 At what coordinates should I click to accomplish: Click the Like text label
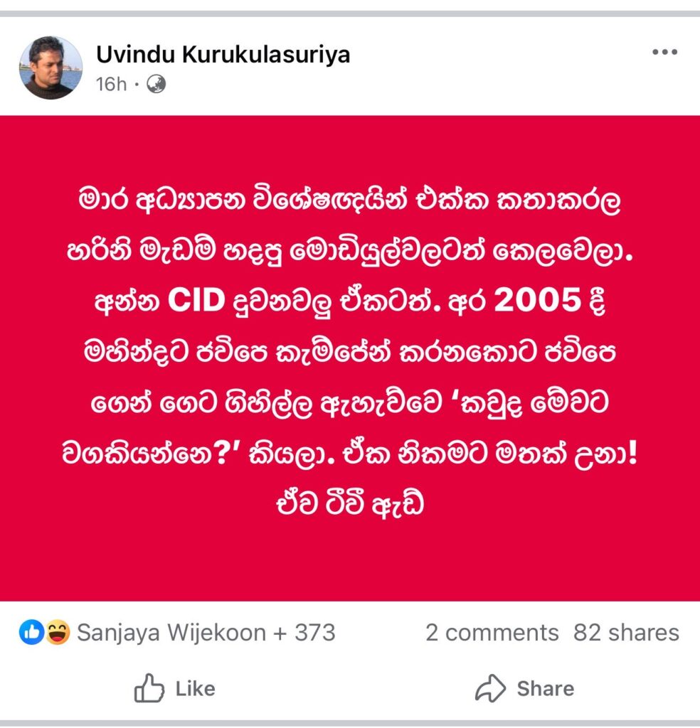(x=196, y=688)
